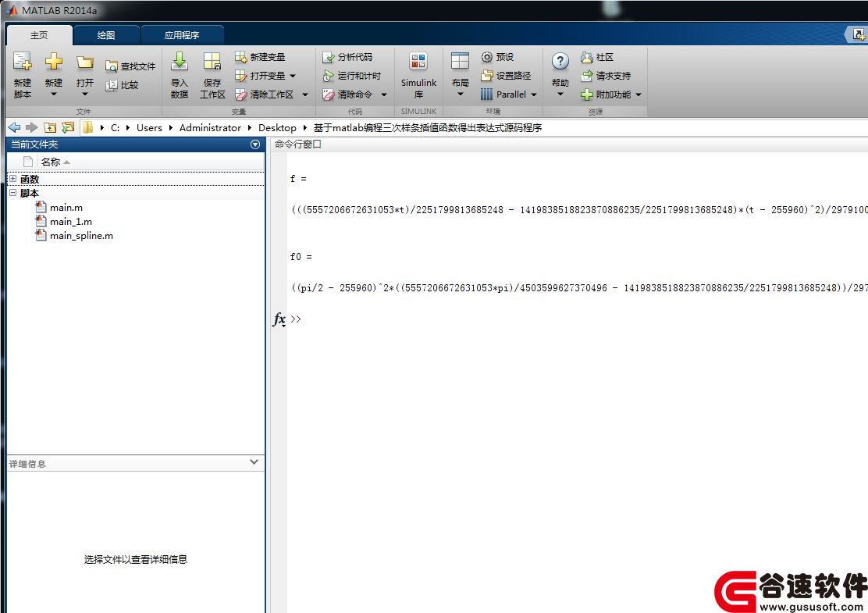
Task: Click Clear Workspace (清除工作区) icon
Action: coord(240,94)
